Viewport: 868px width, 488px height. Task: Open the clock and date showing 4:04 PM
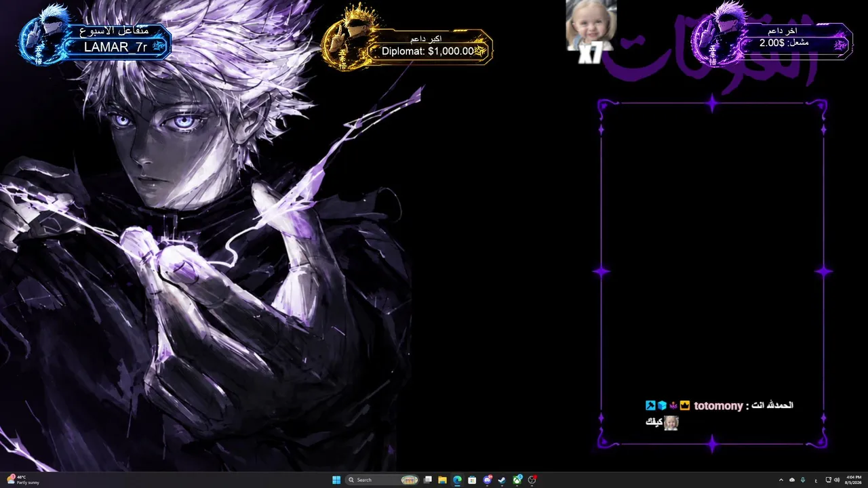tap(852, 480)
